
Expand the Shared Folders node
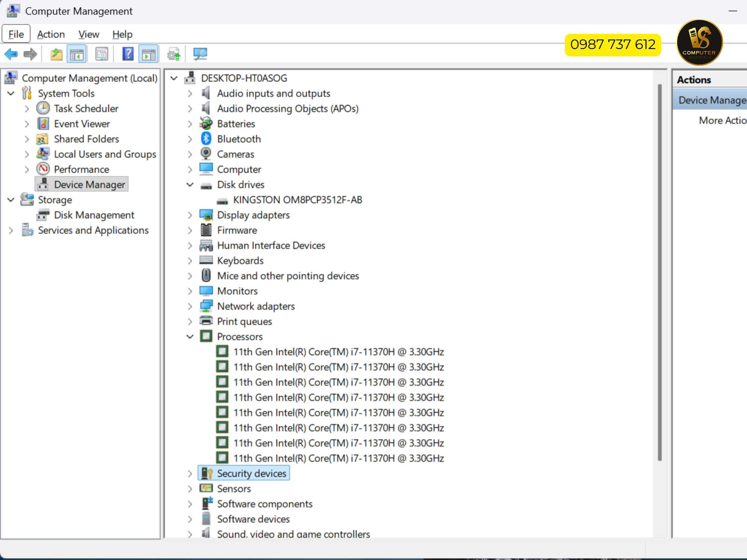tap(27, 139)
